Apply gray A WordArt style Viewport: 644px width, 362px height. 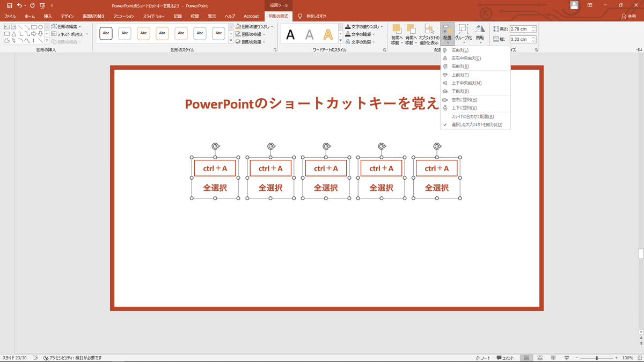coord(309,35)
